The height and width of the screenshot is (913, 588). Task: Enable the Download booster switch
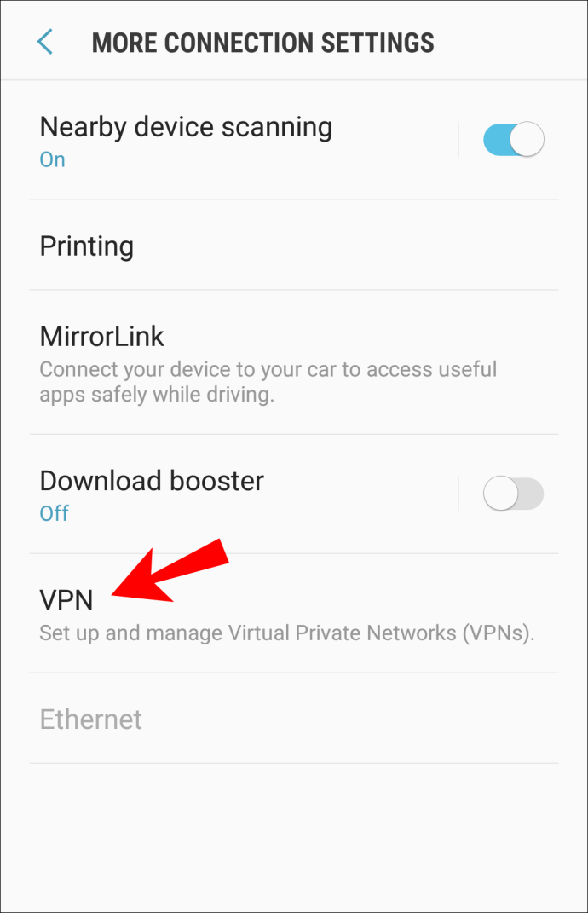(x=514, y=494)
